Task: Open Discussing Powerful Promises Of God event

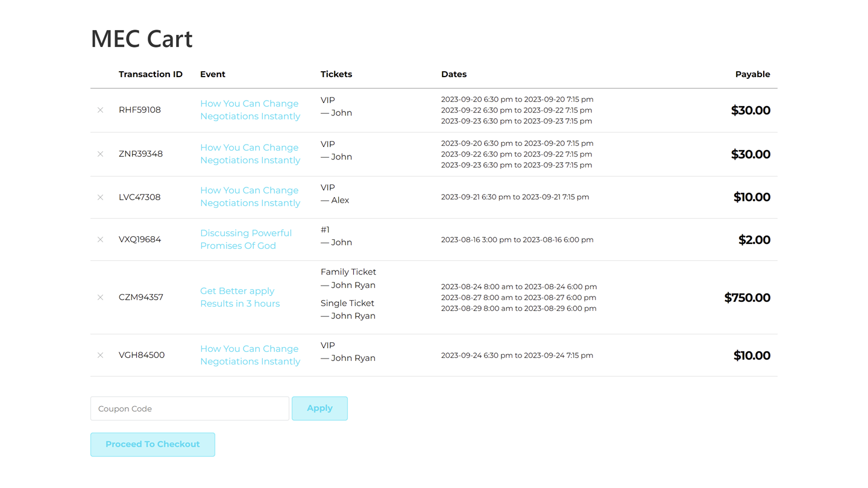Action: (245, 239)
